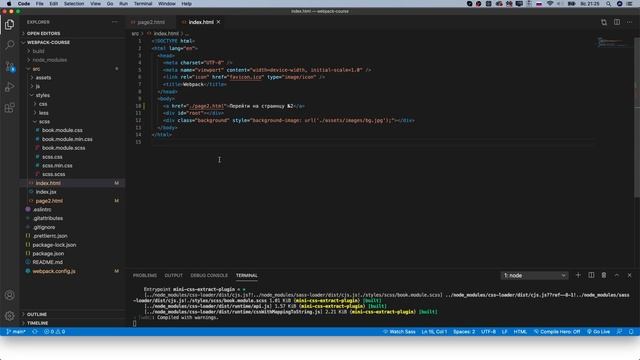Expand the less folder
This screenshot has height=360, width=640.
(x=43, y=113)
